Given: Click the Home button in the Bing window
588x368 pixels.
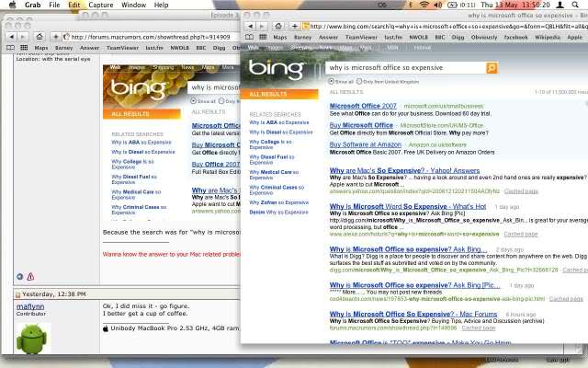Looking at the screenshot, I should (x=277, y=27).
